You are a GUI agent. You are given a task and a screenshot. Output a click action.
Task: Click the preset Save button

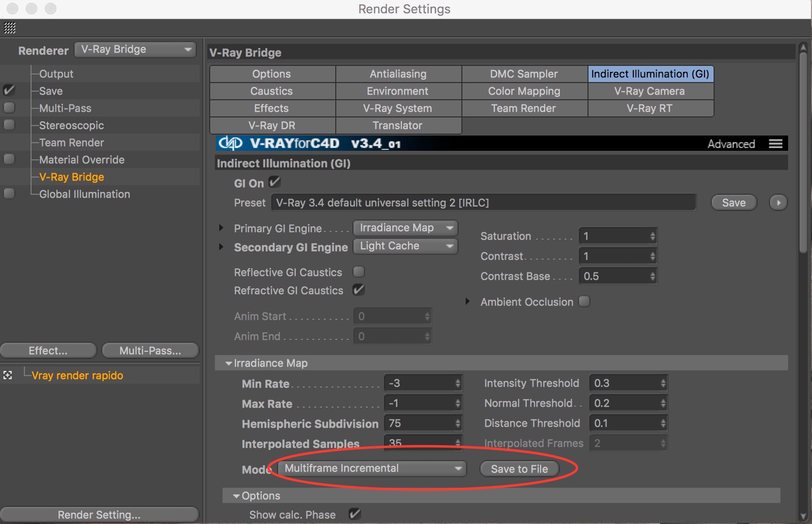734,202
